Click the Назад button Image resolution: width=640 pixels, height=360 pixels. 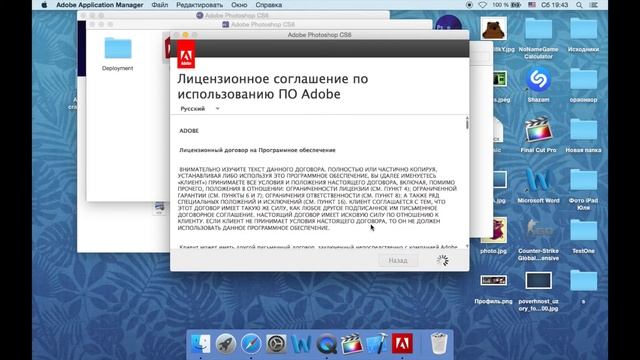pyautogui.click(x=398, y=260)
